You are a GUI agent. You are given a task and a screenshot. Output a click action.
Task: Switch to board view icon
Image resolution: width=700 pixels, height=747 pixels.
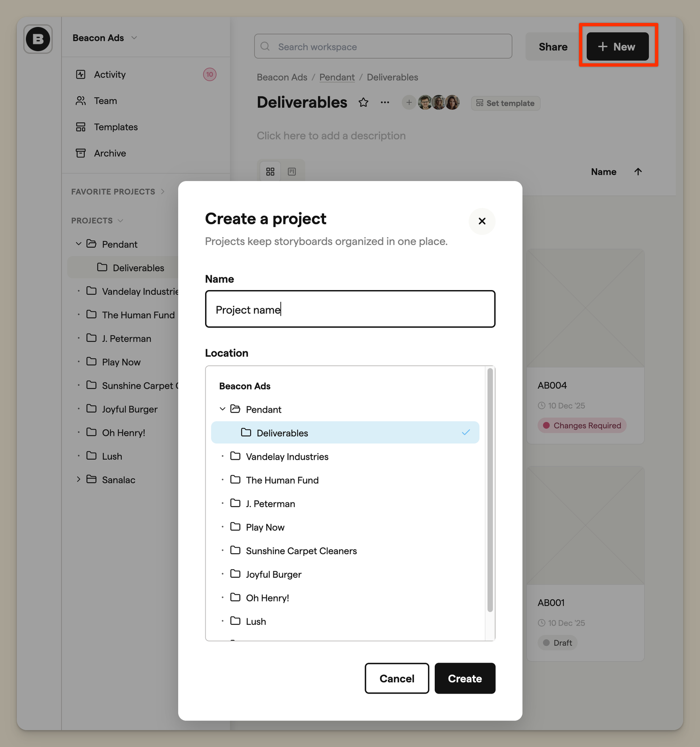(x=292, y=172)
